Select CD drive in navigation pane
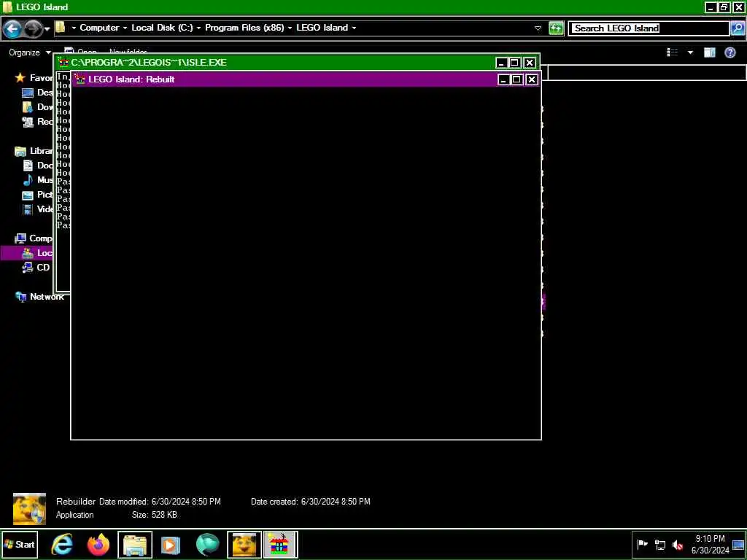 36,268
